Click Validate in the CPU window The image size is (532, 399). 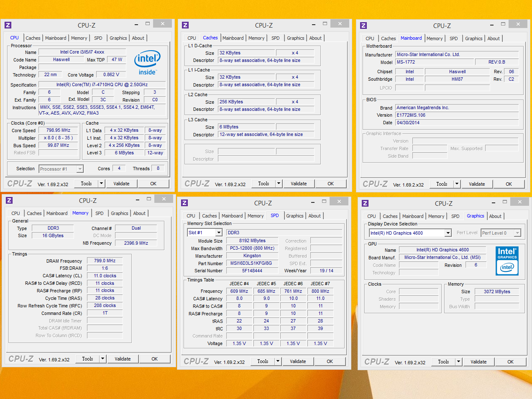(x=121, y=184)
